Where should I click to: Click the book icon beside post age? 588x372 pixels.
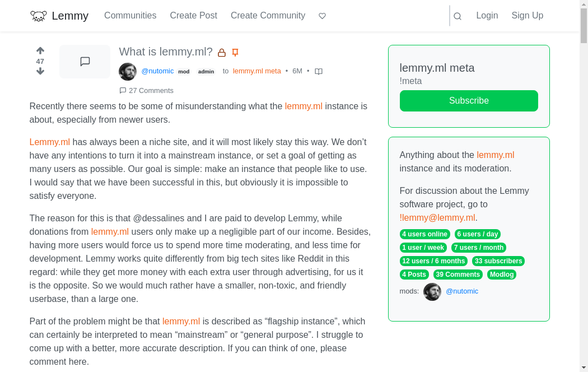coord(319,72)
